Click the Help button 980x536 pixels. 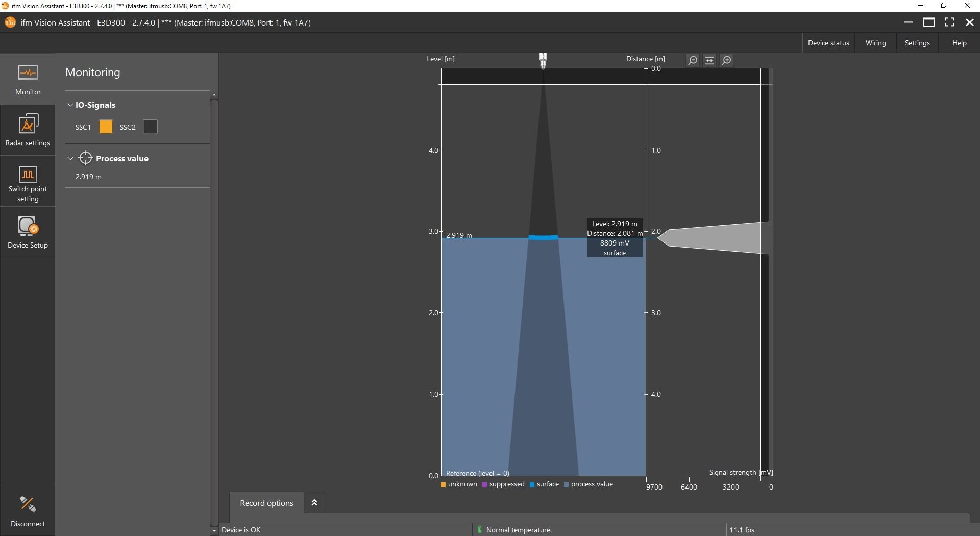[x=959, y=43]
